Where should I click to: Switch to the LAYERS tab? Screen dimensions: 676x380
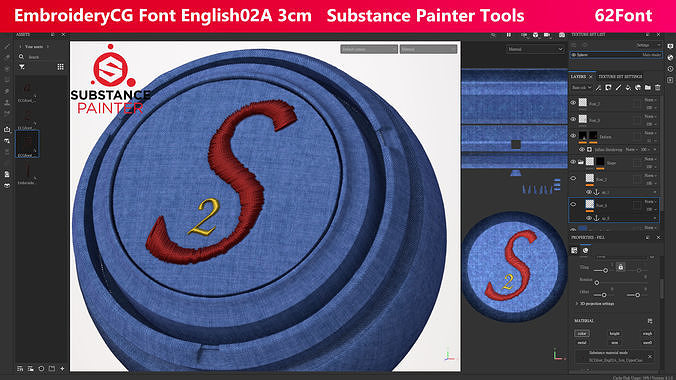[578, 76]
